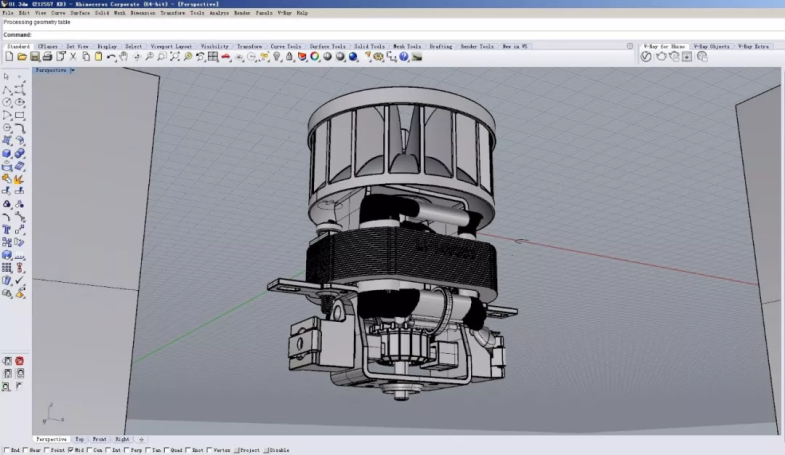Toggle the Near osnap checkbox

click(27, 450)
